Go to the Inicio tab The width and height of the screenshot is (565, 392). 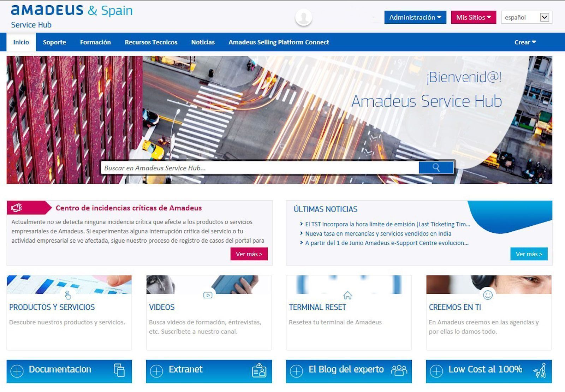coord(21,42)
